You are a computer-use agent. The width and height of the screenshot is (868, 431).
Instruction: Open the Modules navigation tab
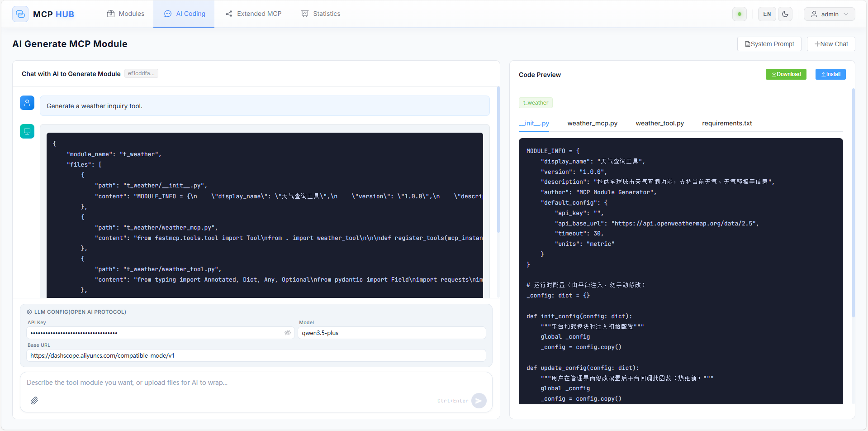tap(126, 14)
